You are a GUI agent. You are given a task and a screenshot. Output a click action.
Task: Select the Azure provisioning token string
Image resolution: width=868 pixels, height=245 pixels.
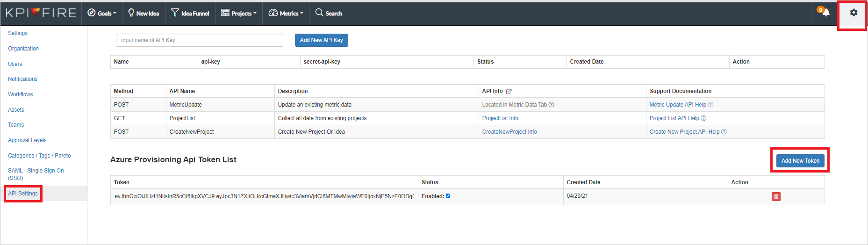pos(264,196)
